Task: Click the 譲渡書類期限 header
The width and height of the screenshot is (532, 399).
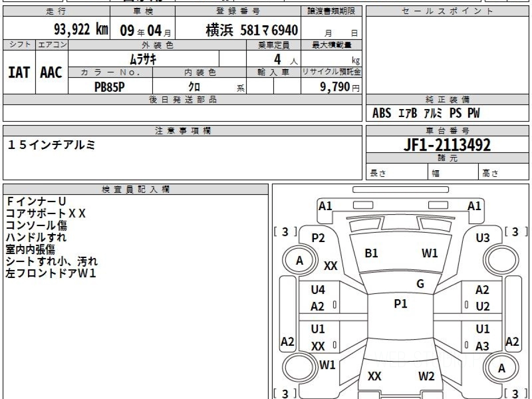Action: coord(332,12)
